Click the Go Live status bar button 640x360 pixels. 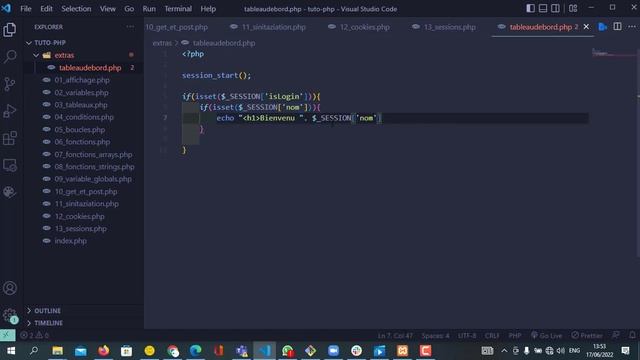[x=547, y=336]
